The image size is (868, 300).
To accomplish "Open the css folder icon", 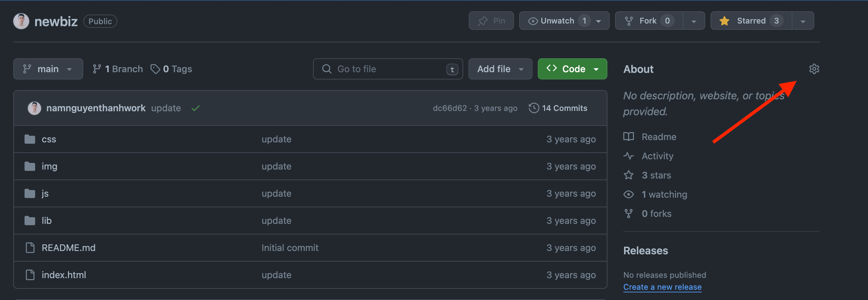I will (30, 139).
